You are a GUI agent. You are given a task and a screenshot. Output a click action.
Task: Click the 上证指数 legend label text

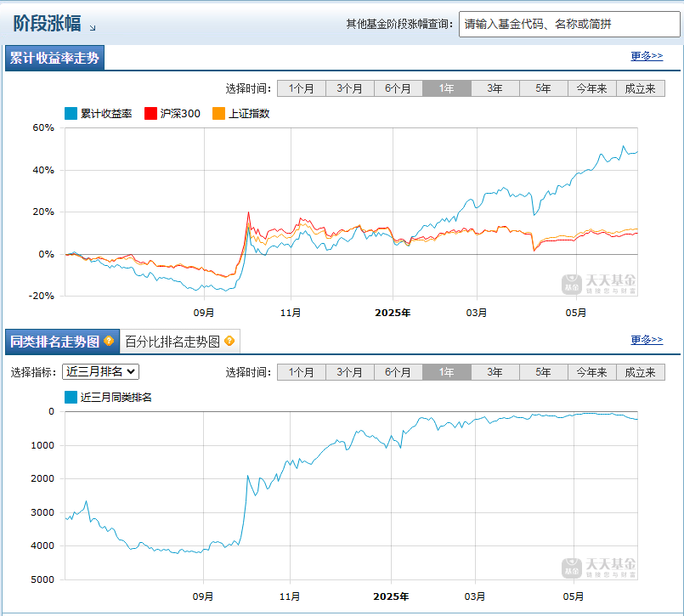pyautogui.click(x=249, y=113)
